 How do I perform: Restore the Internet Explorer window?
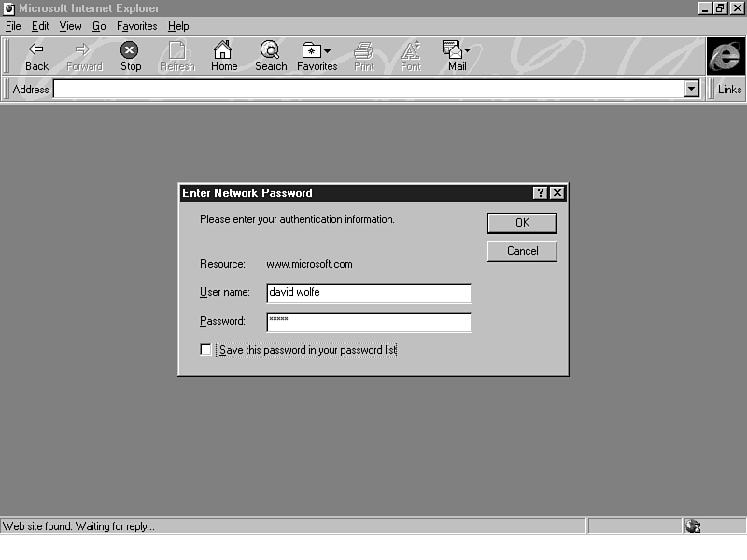coord(720,8)
